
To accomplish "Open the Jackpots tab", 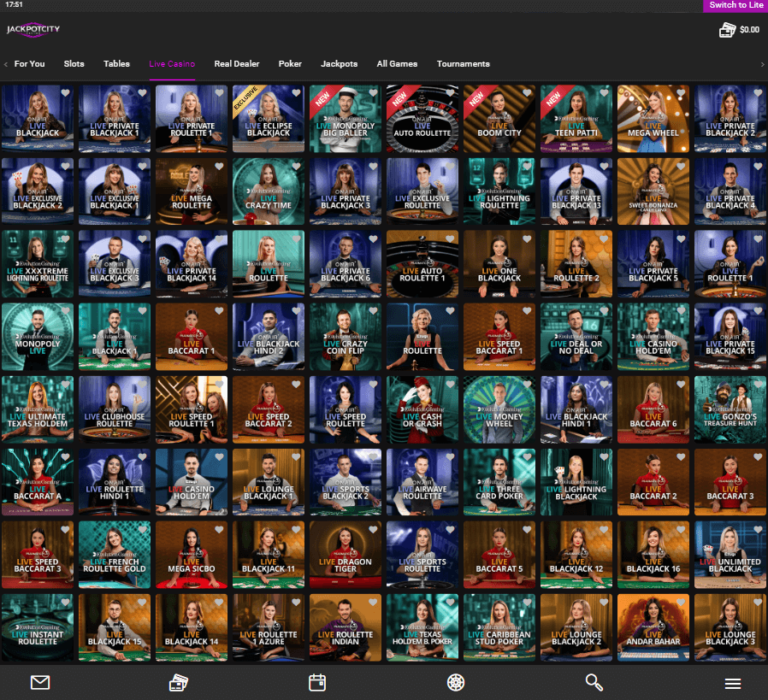I will pyautogui.click(x=339, y=64).
